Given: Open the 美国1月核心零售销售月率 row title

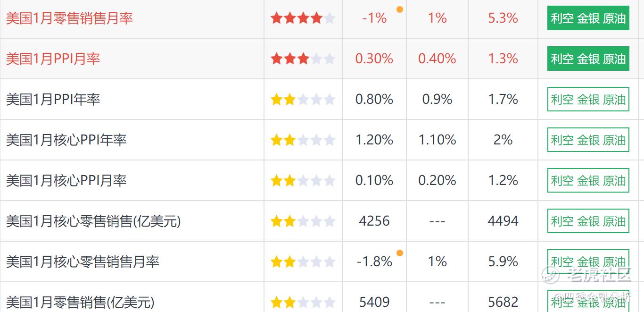Looking at the screenshot, I should 83,262.
